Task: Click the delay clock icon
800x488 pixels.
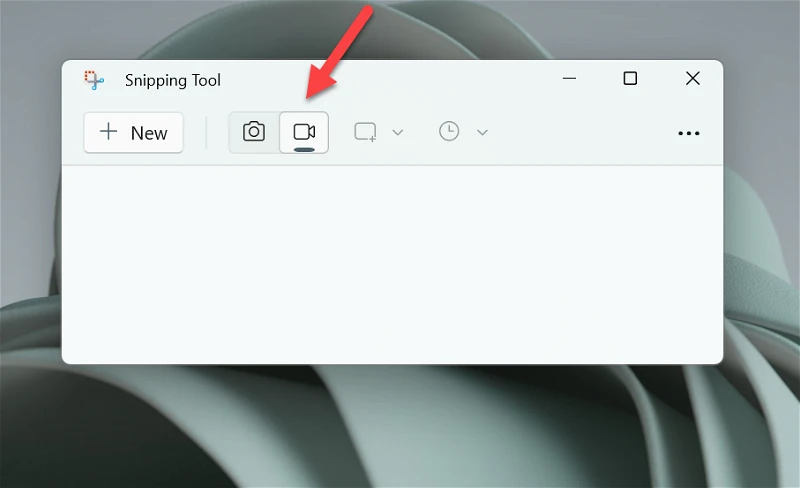Action: click(449, 132)
